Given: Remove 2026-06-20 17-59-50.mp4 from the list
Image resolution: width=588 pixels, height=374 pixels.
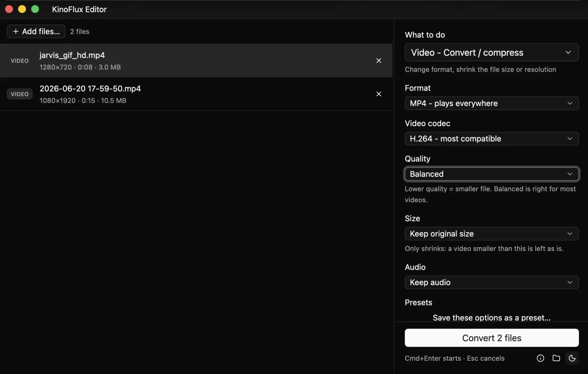Looking at the screenshot, I should [x=379, y=94].
